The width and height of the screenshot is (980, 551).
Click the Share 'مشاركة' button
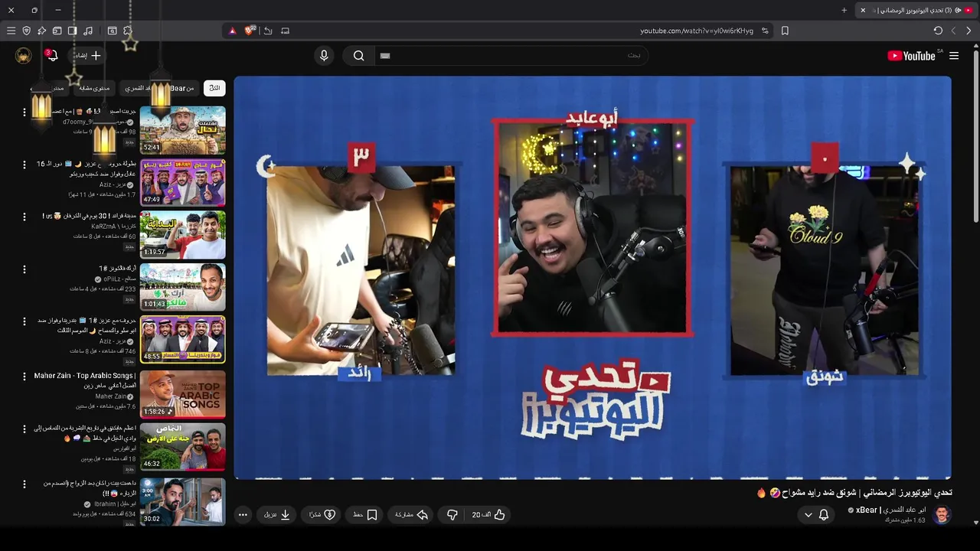click(x=411, y=515)
